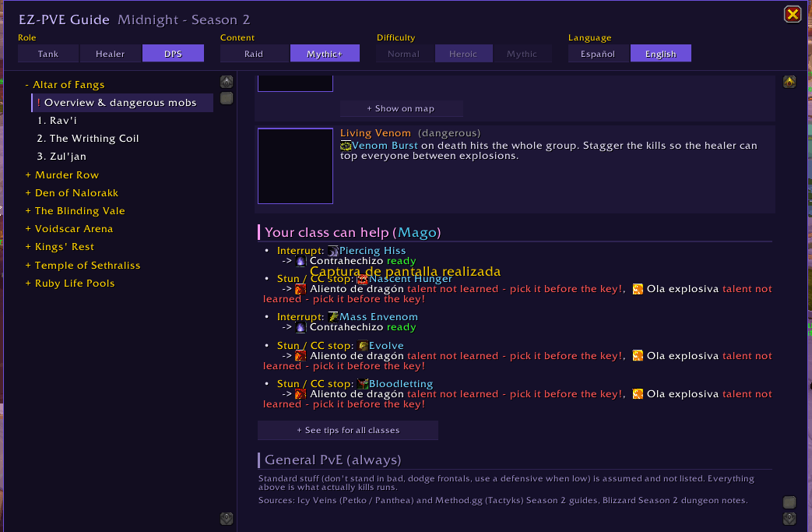
Task: Expand the Voidscar Arena dungeon
Action: pyautogui.click(x=69, y=229)
